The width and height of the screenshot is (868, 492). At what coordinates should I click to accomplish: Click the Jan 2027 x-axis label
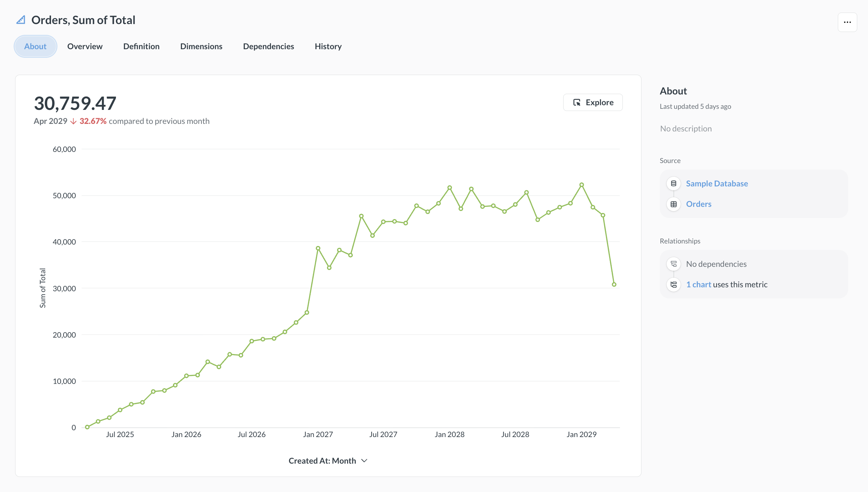pos(318,435)
